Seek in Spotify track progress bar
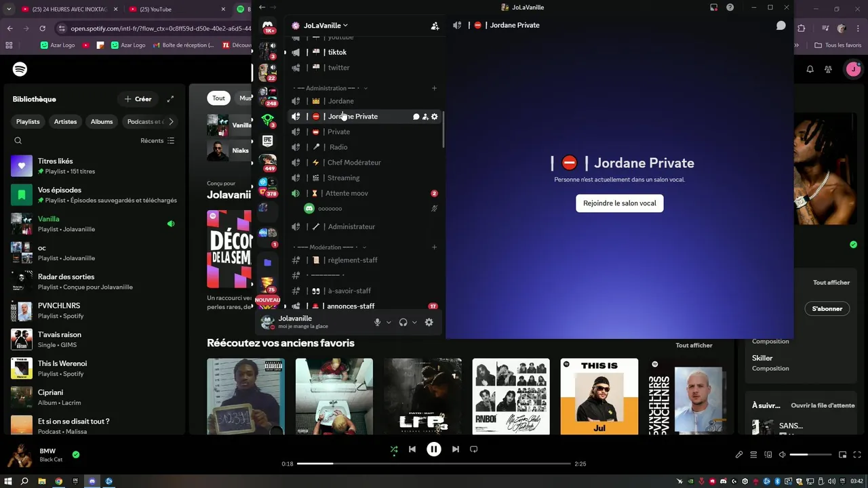This screenshot has height=488, width=868. (x=434, y=464)
